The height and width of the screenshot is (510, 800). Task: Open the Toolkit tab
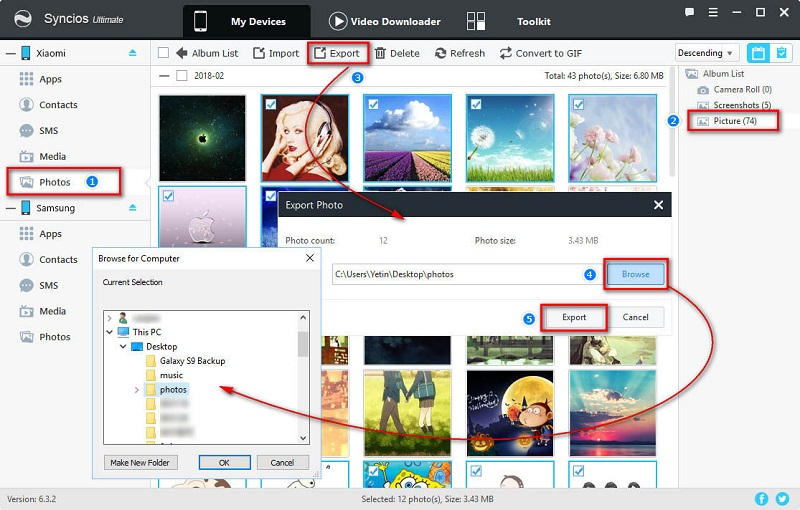(509, 21)
